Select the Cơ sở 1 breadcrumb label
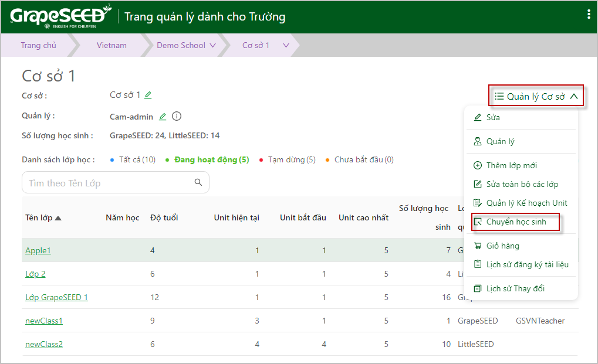The width and height of the screenshot is (598, 364). pos(256,45)
